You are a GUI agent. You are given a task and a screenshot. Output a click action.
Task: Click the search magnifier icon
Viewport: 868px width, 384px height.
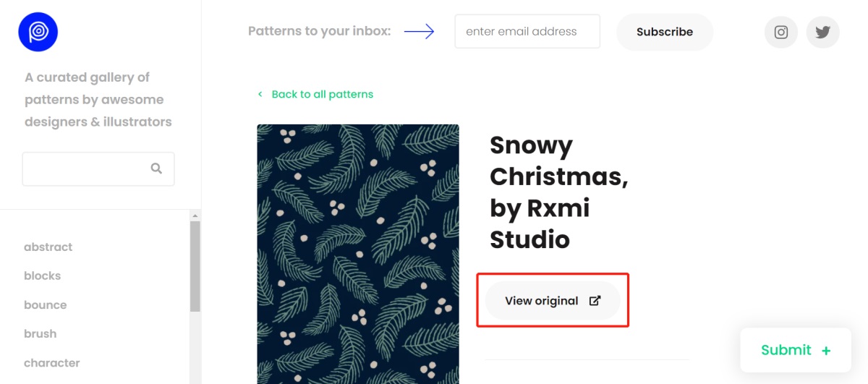(x=156, y=168)
